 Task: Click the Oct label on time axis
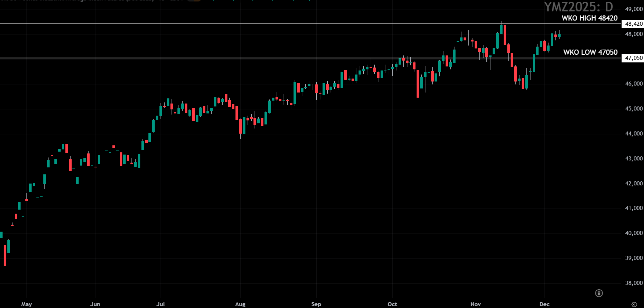click(x=392, y=304)
